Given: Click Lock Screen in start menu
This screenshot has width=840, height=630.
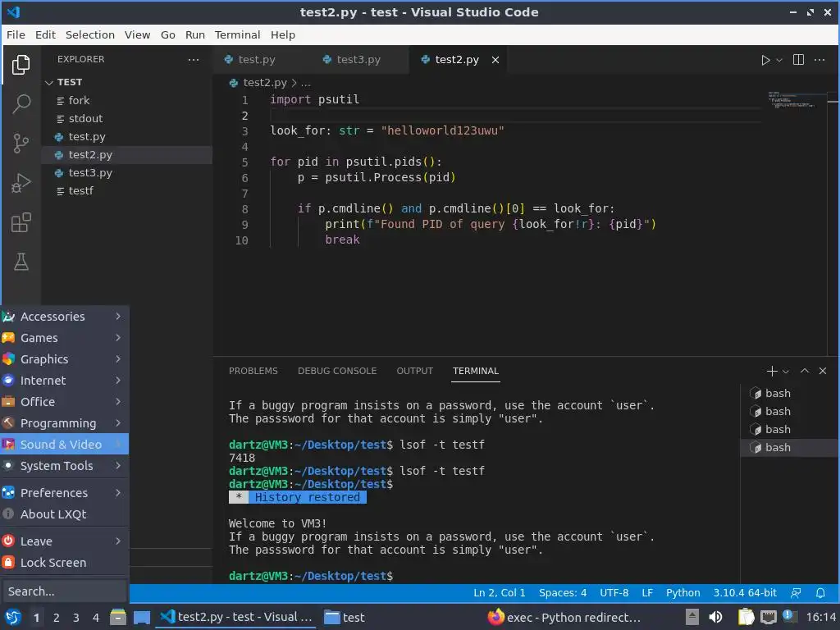Looking at the screenshot, I should (x=64, y=563).
